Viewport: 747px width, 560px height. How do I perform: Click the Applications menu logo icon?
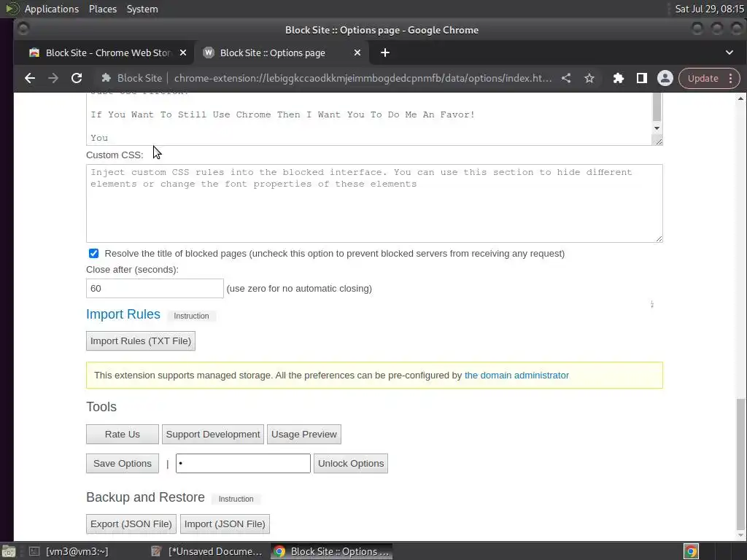pyautogui.click(x=12, y=9)
